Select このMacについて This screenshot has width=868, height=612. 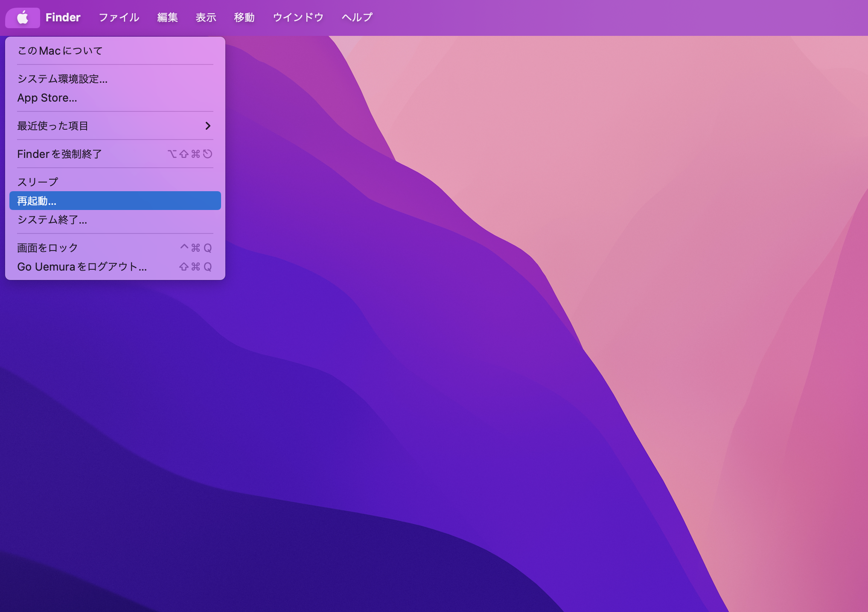(115, 51)
